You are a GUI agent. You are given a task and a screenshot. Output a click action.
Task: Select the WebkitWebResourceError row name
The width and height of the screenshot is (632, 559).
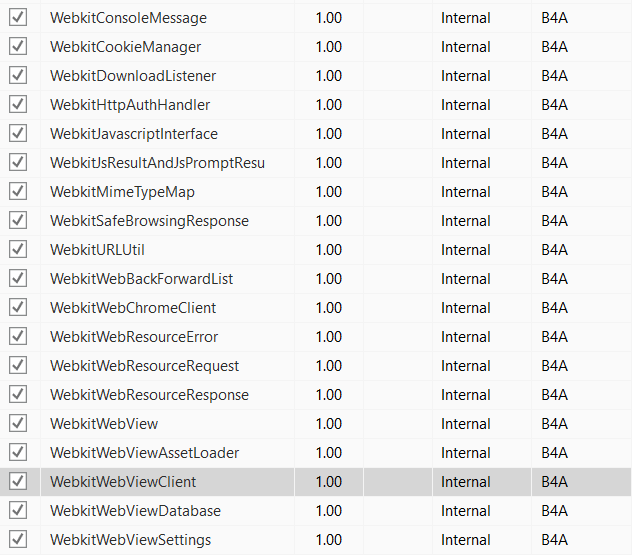tap(134, 337)
